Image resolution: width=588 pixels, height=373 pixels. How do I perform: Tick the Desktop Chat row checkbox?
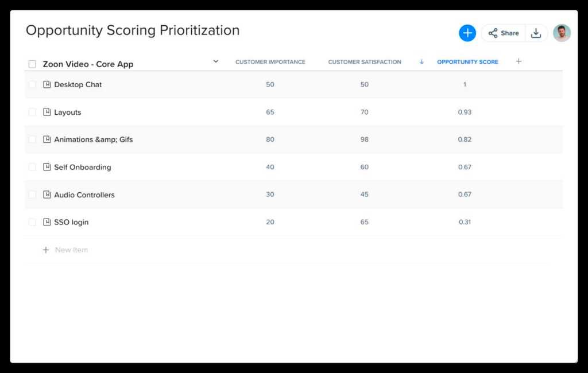(32, 84)
